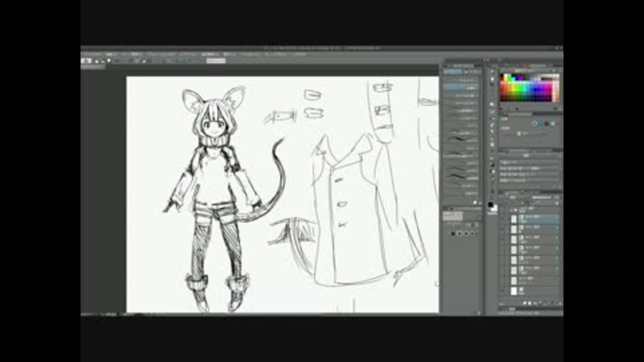644x362 pixels.
Task: Toggle visibility eye of the bottom paper layer
Action: coord(503,291)
